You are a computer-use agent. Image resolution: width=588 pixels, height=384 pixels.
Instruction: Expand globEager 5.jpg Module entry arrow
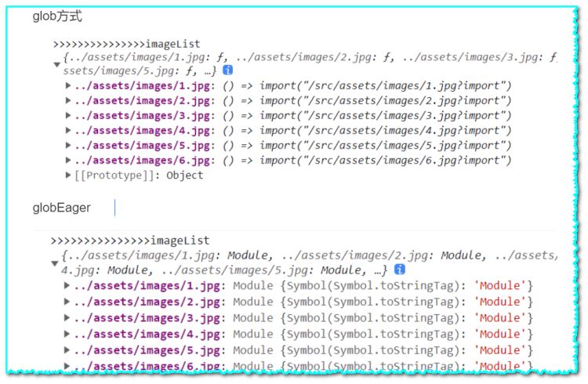[67, 350]
